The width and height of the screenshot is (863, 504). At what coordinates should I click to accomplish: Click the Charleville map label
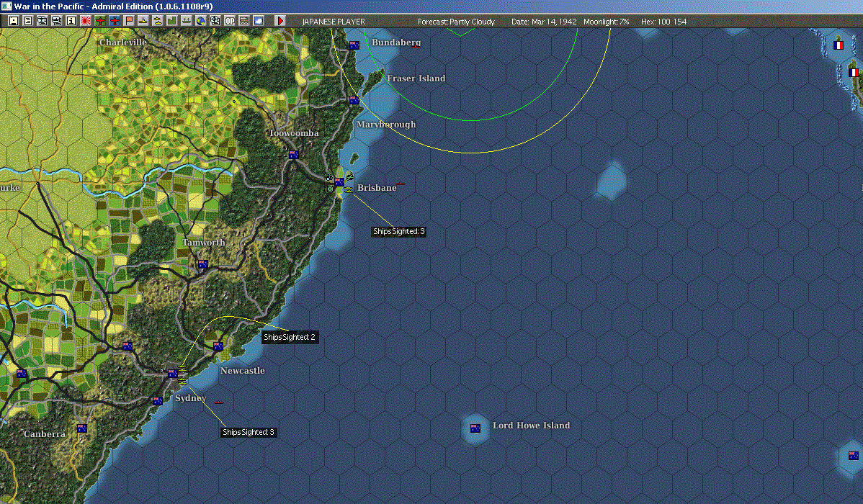(x=122, y=42)
